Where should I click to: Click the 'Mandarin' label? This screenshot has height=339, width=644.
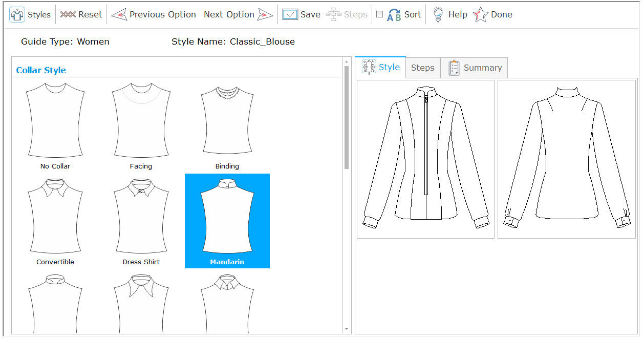point(227,262)
